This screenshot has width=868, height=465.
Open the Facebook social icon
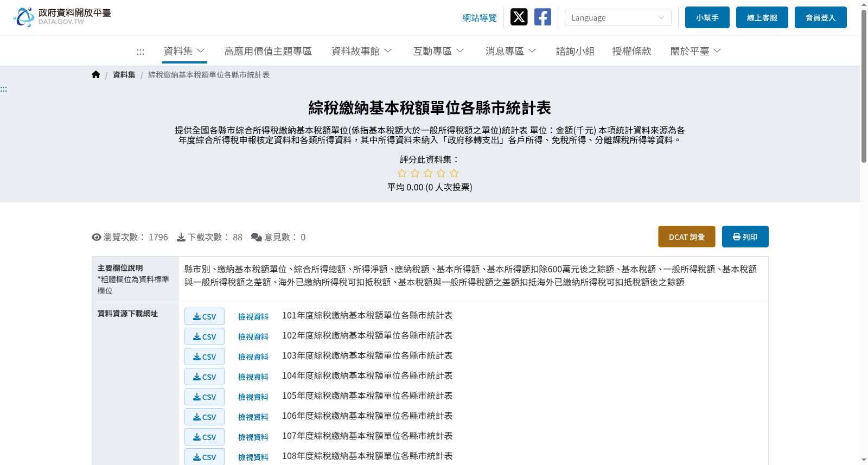[x=543, y=17]
